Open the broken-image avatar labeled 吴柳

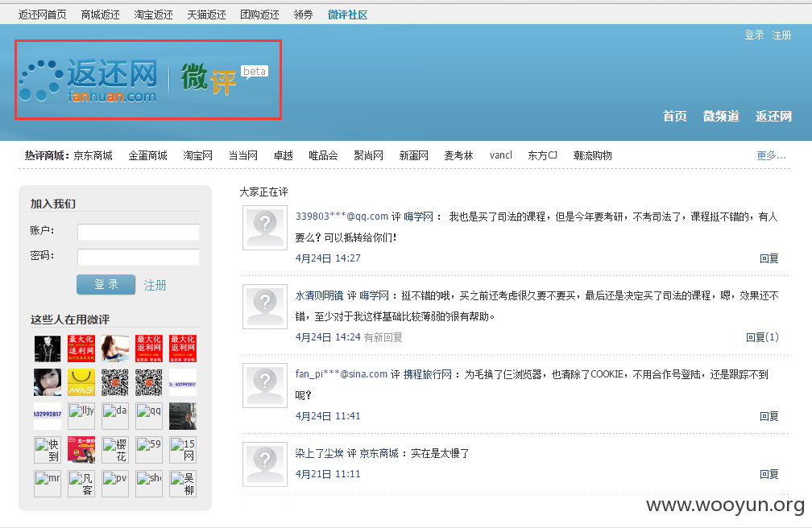(183, 484)
